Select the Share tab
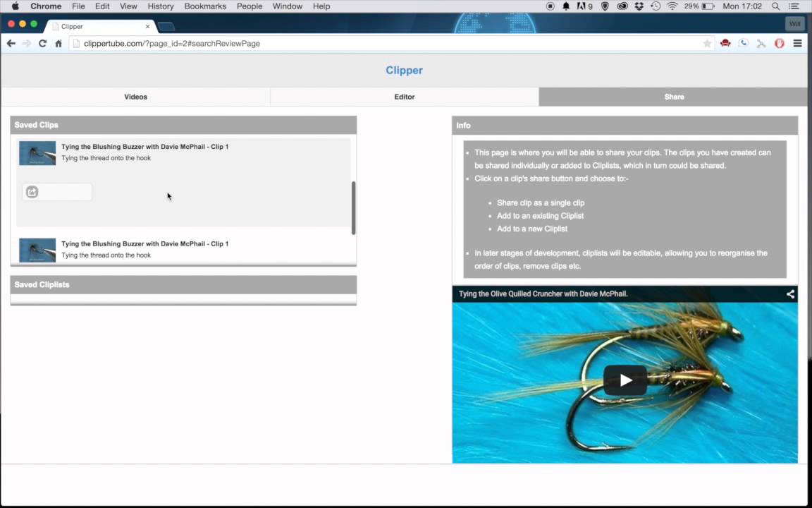The width and height of the screenshot is (812, 508). [x=674, y=97]
